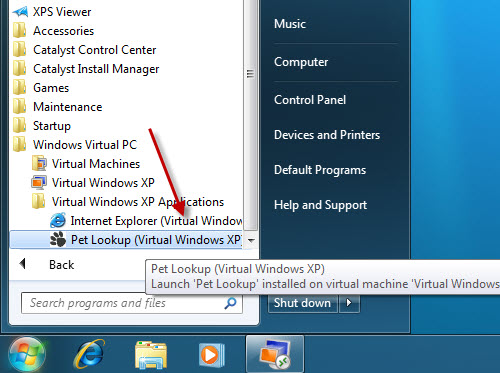The image size is (500, 373).
Task: Click the Virtual Windows XP Applications folder icon
Action: (39, 201)
